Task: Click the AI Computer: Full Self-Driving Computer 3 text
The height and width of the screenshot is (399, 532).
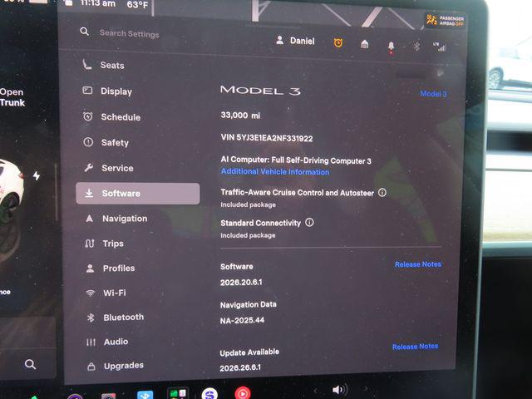Action: coord(296,160)
